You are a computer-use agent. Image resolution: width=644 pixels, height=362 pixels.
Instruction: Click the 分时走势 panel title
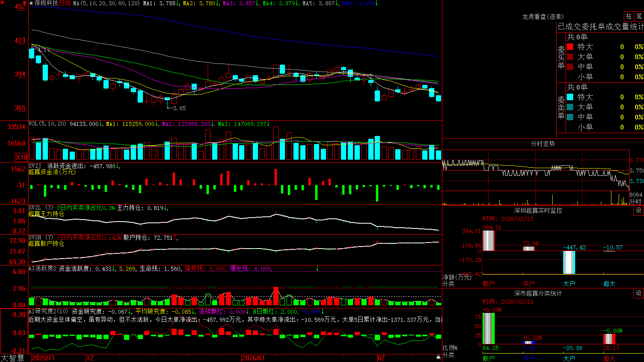pyautogui.click(x=543, y=144)
